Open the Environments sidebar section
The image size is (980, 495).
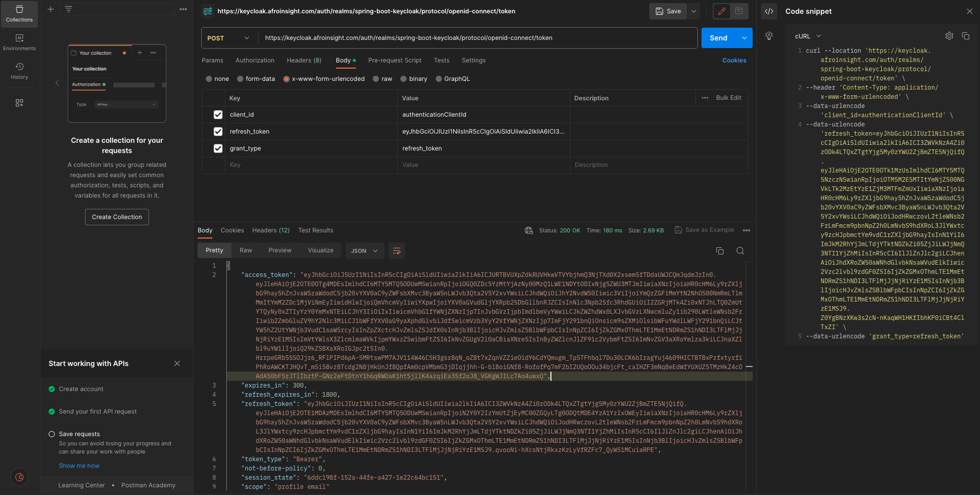point(19,42)
